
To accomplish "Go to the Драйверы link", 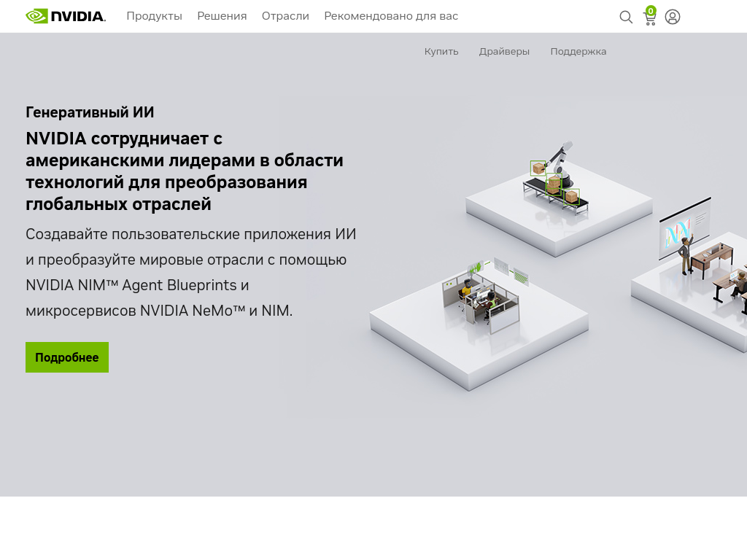I will [504, 52].
